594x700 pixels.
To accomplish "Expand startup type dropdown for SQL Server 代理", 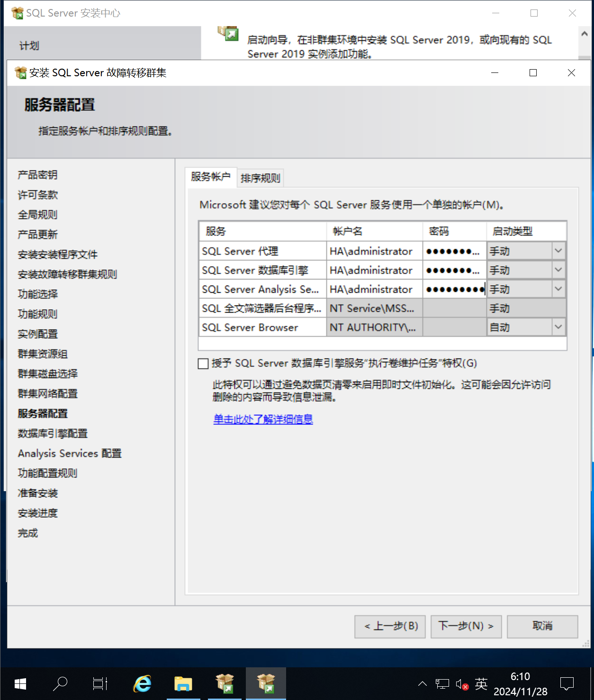I will point(558,251).
